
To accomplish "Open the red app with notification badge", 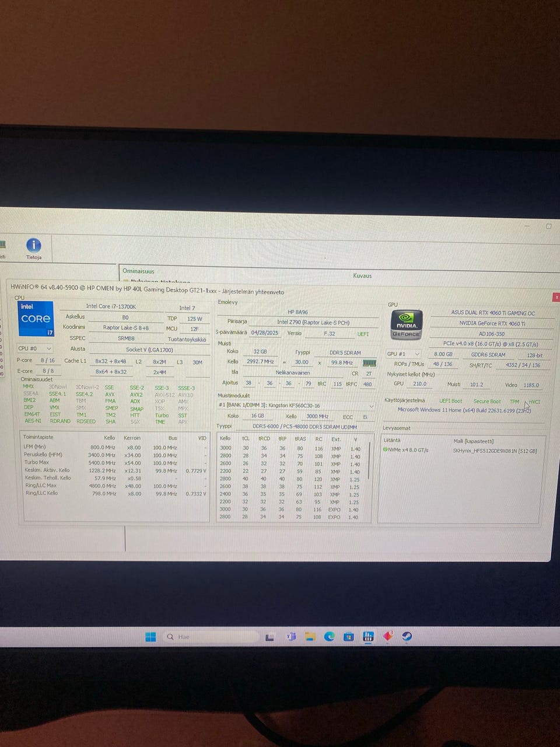I will tap(388, 636).
